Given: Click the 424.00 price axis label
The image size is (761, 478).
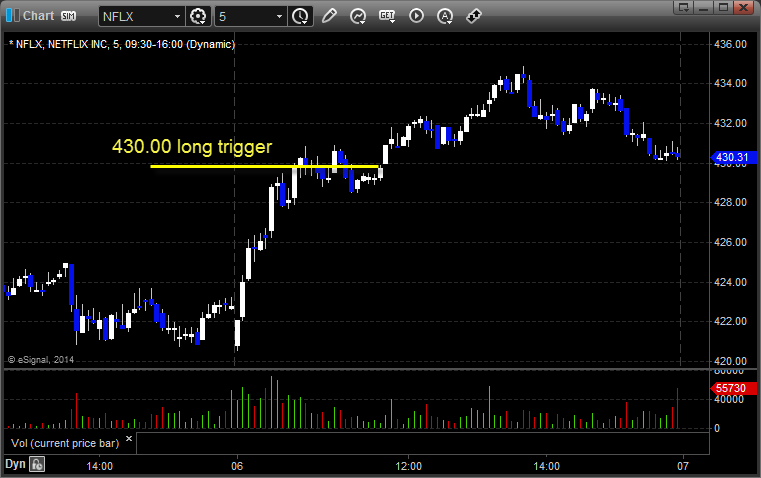Looking at the screenshot, I should tap(730, 282).
